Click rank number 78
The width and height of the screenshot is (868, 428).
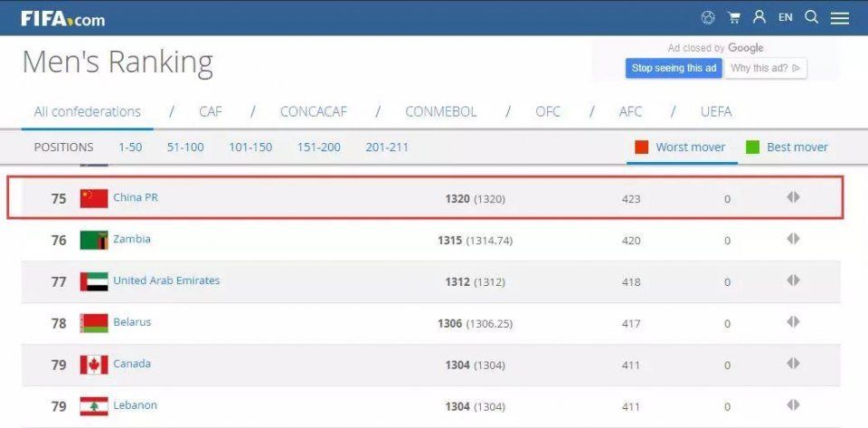[59, 323]
